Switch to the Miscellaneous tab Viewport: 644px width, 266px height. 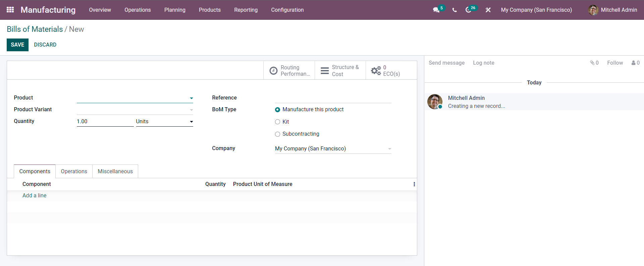click(115, 171)
